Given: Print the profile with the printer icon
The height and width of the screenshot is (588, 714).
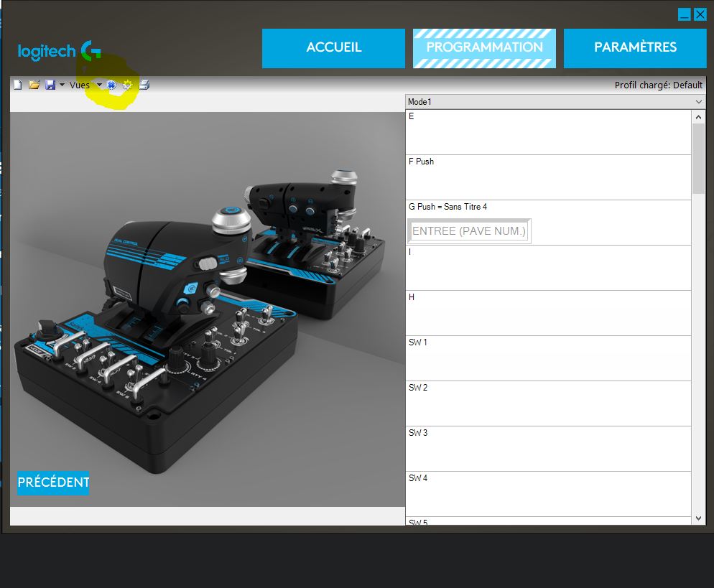Looking at the screenshot, I should (x=144, y=85).
